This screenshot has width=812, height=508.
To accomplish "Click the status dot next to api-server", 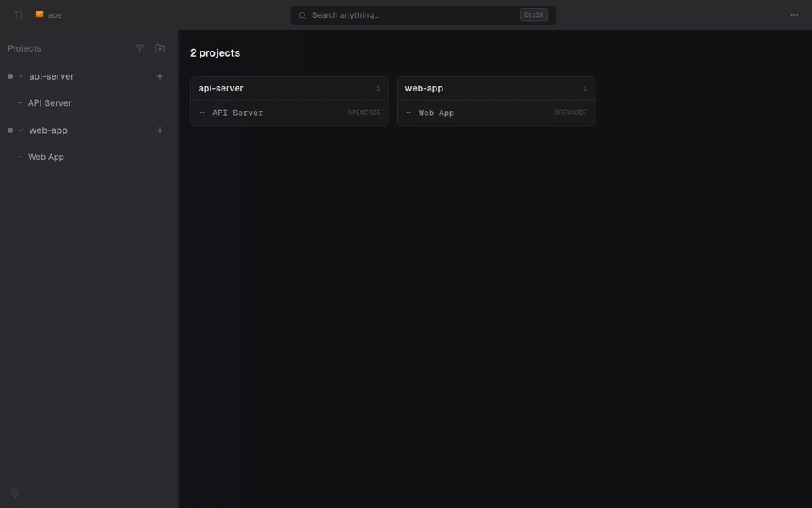I will [8, 75].
